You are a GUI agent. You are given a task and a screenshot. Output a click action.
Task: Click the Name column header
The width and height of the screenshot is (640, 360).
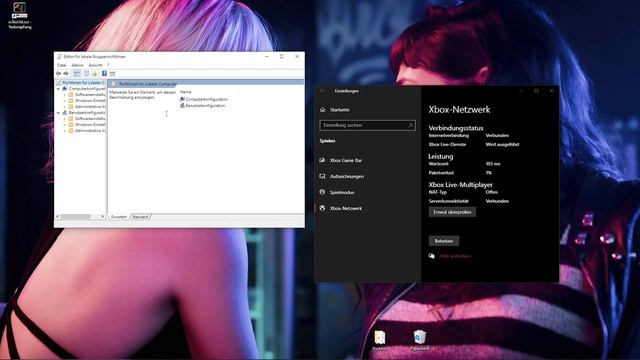185,92
